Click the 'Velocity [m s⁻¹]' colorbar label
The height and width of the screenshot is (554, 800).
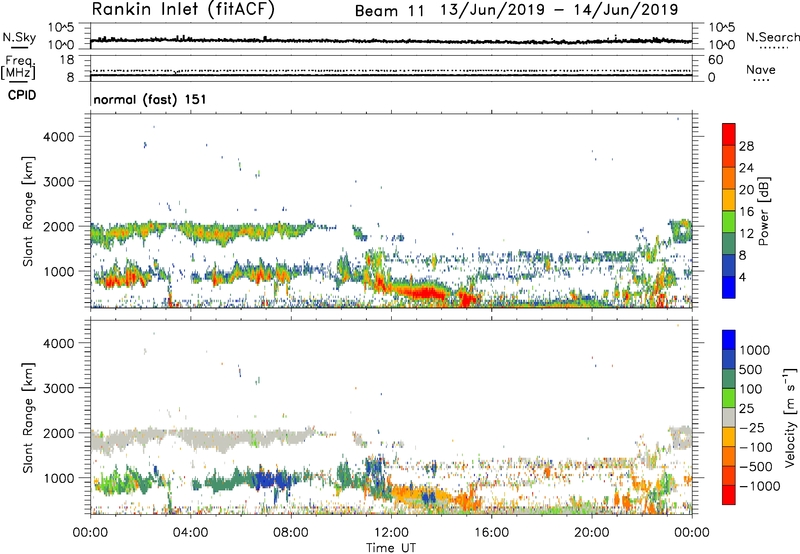pos(790,417)
